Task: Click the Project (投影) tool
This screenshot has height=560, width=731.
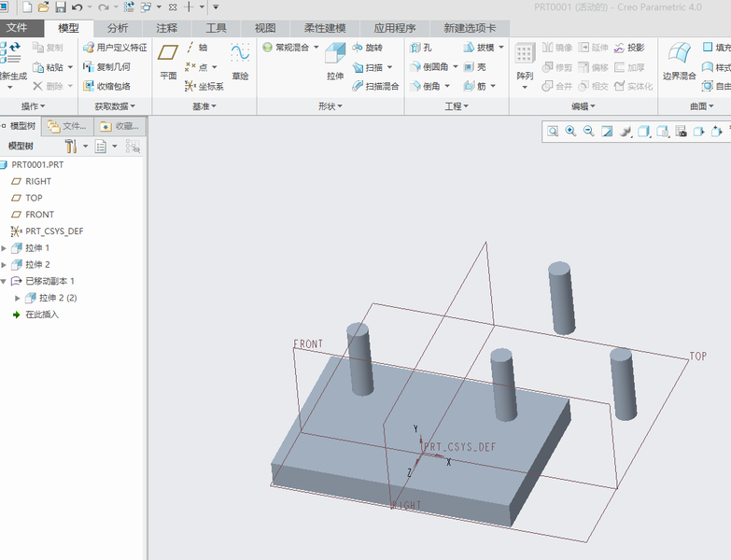Action: (x=629, y=48)
